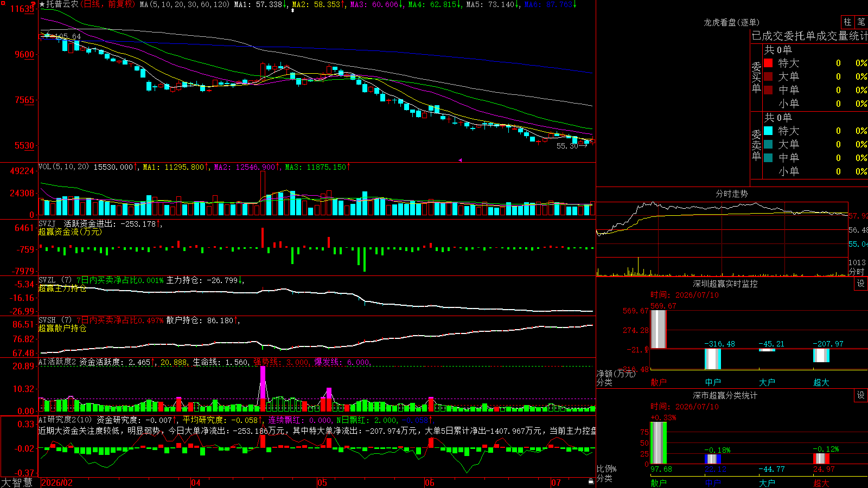Click the dark red 大单 swatch under 委买单

(768, 76)
